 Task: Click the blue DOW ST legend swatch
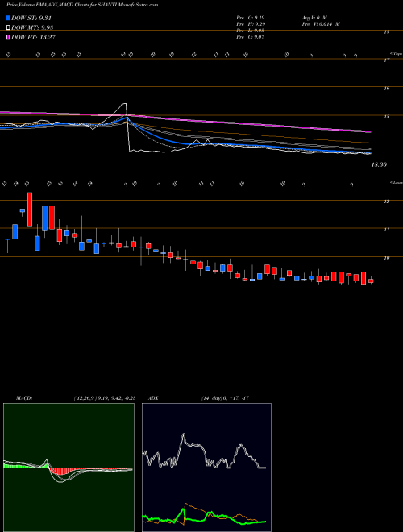[x=9, y=19]
